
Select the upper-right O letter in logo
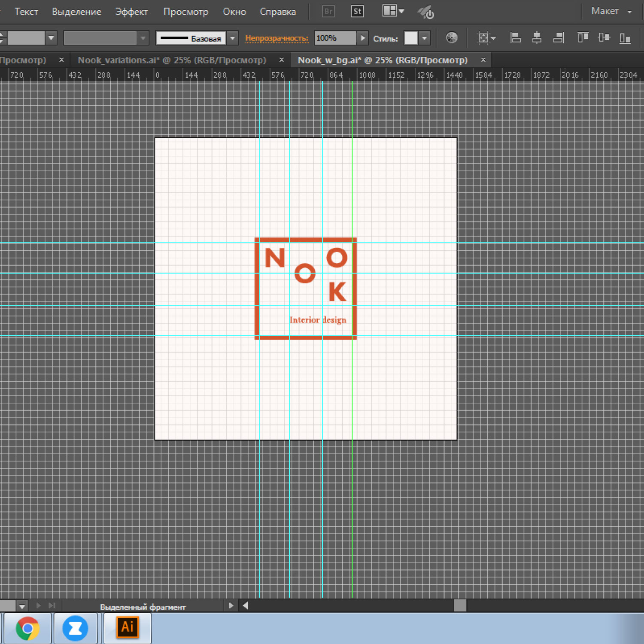(337, 258)
